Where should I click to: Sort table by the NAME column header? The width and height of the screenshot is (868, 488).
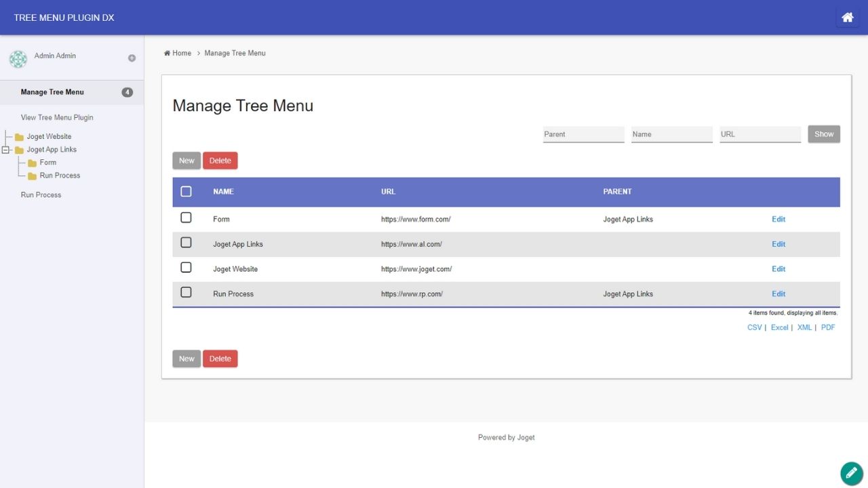223,192
